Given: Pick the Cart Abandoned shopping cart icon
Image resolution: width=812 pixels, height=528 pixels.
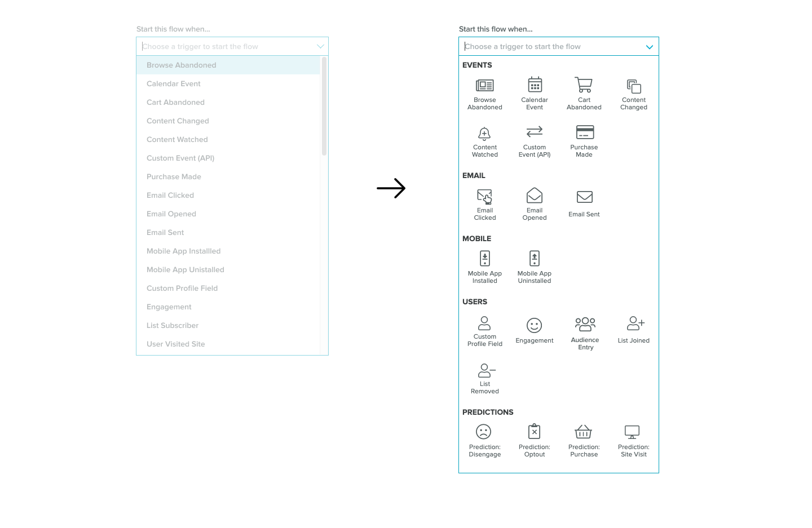Looking at the screenshot, I should (584, 85).
